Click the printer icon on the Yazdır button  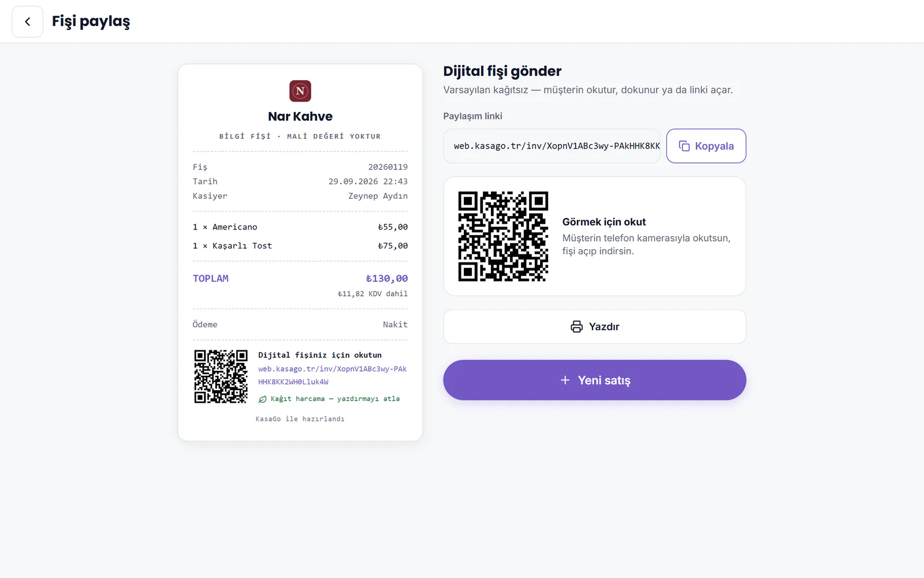tap(576, 327)
